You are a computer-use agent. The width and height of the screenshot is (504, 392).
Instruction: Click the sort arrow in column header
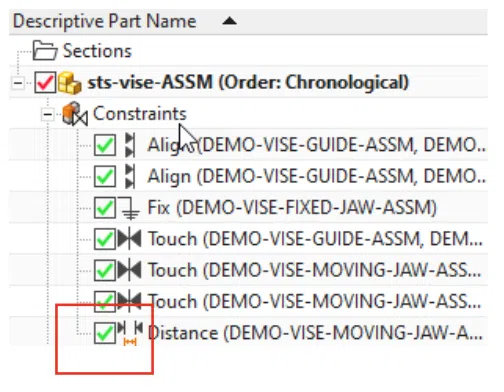point(229,22)
